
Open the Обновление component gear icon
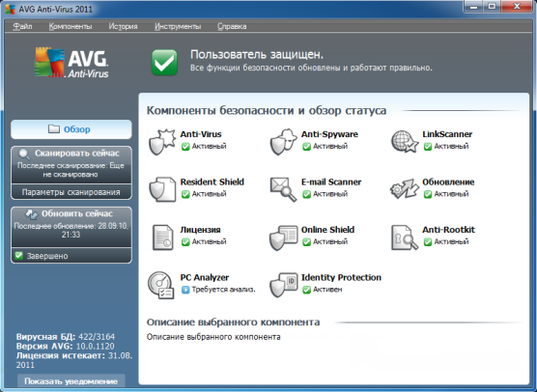tap(405, 188)
